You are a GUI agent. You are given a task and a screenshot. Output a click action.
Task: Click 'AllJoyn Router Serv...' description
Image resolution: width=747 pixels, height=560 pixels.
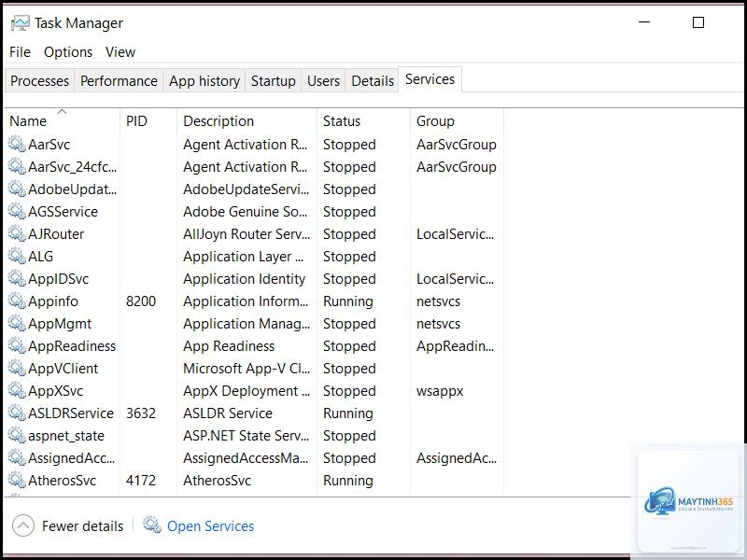click(x=247, y=234)
